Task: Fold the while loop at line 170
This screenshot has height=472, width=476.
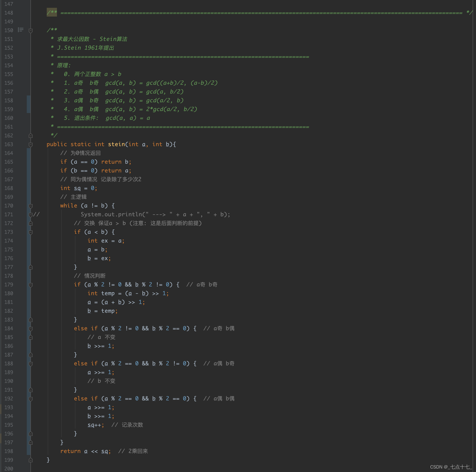Action: [31, 206]
